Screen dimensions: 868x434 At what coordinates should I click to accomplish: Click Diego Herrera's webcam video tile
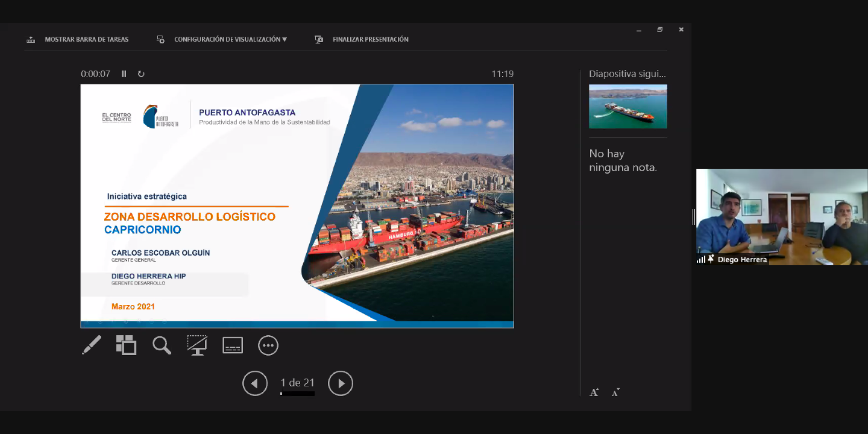click(x=782, y=217)
